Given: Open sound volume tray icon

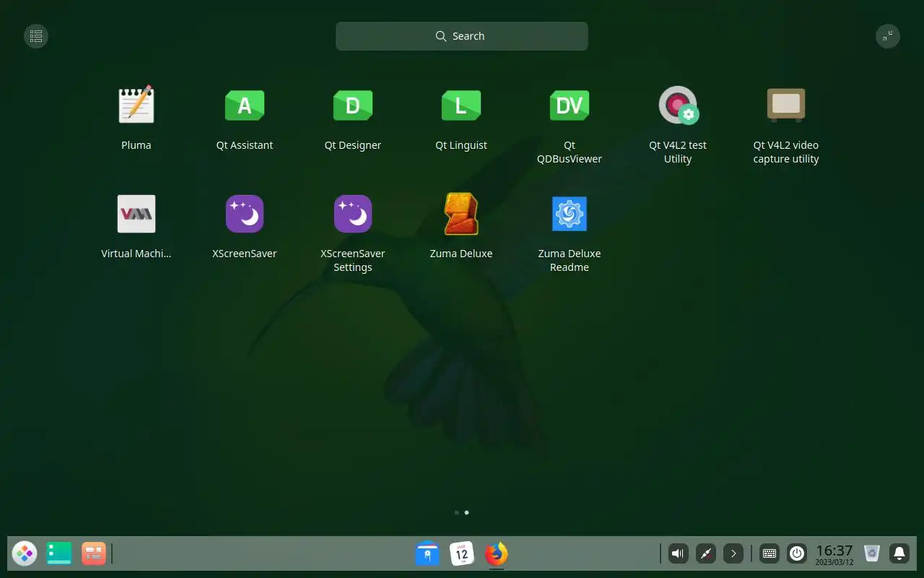Looking at the screenshot, I should [678, 554].
